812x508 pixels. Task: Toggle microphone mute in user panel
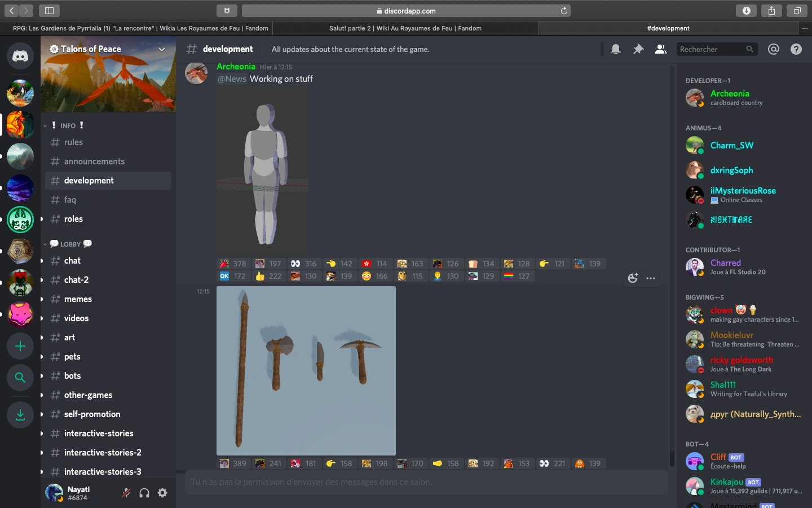tap(126, 493)
